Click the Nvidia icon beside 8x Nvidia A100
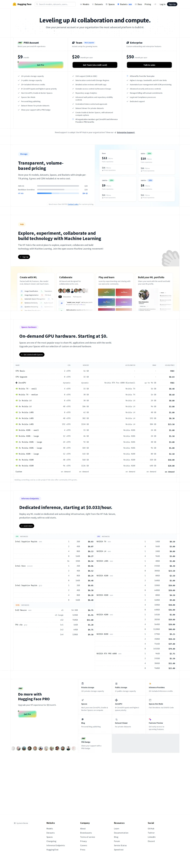Screen dimensions: 190x868 click(x=16, y=466)
